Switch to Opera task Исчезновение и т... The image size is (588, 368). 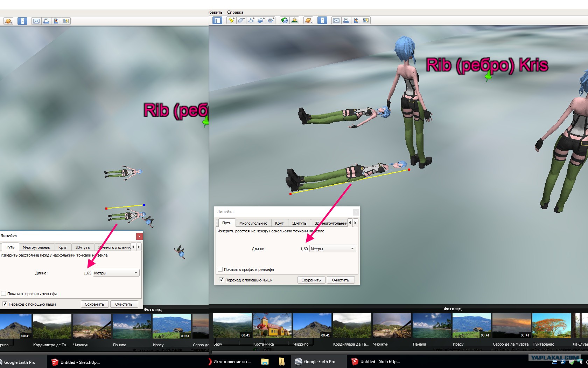(x=230, y=362)
